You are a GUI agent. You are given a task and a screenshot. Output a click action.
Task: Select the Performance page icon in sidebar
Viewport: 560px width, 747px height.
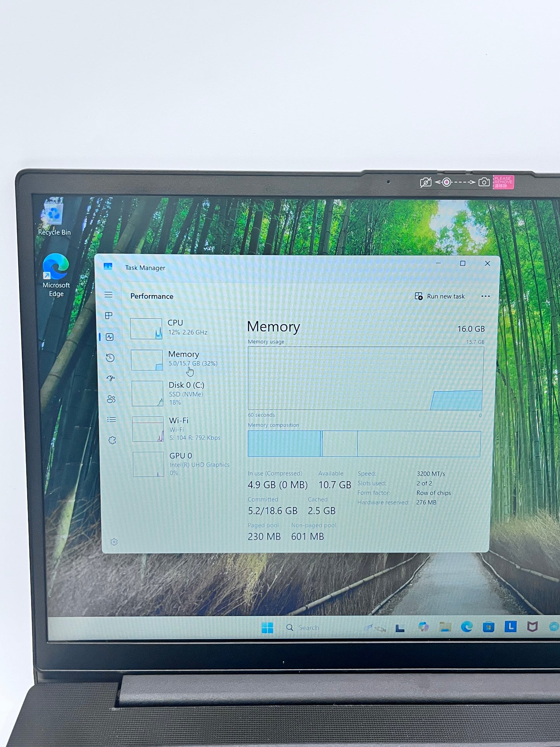(110, 337)
